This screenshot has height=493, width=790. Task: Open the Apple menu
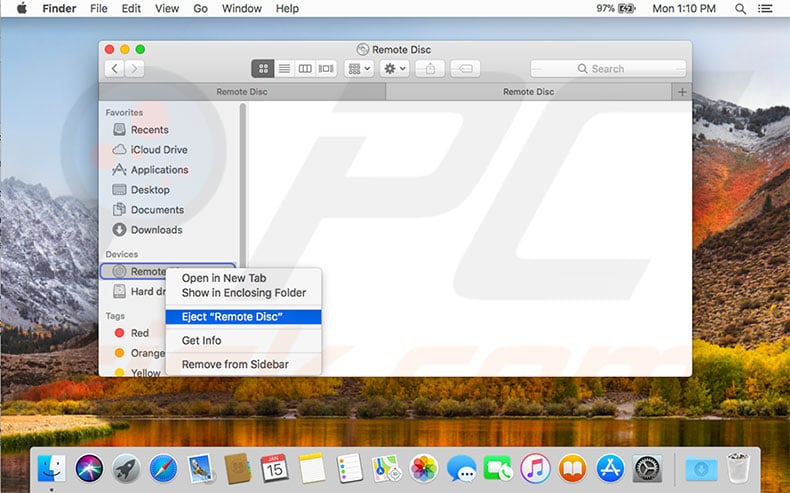click(22, 9)
